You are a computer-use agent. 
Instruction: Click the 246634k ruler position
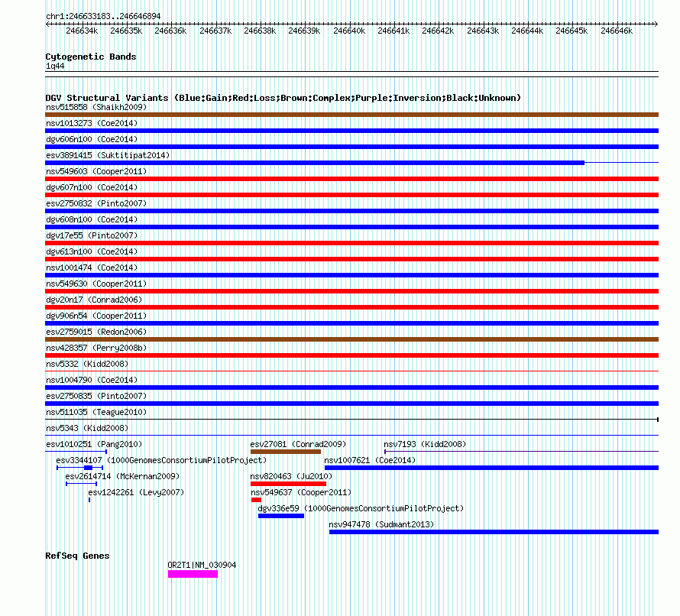(x=82, y=31)
